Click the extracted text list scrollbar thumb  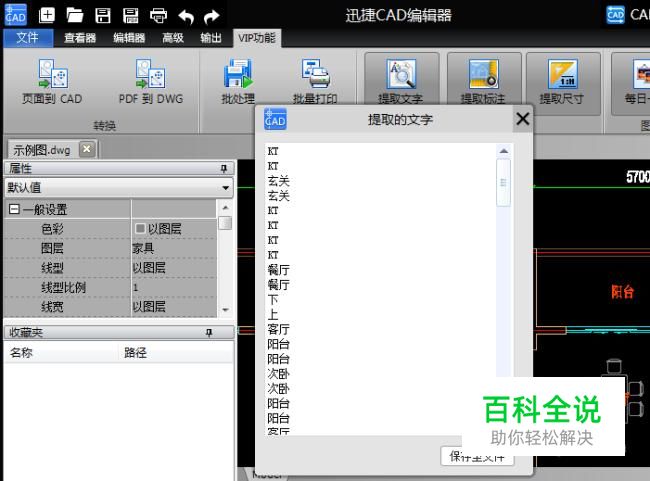point(503,182)
